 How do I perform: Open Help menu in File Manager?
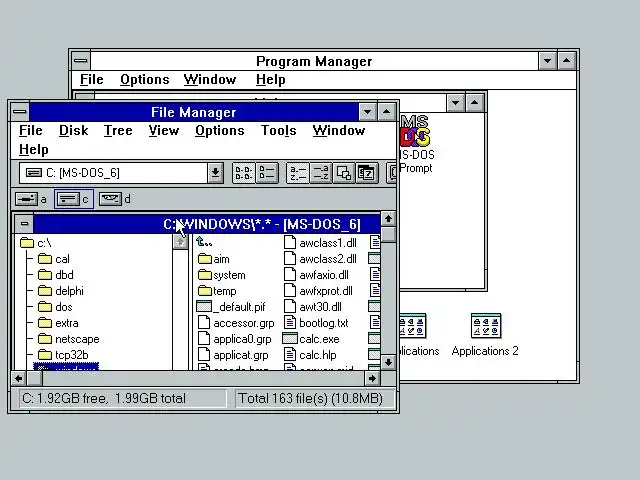33,150
